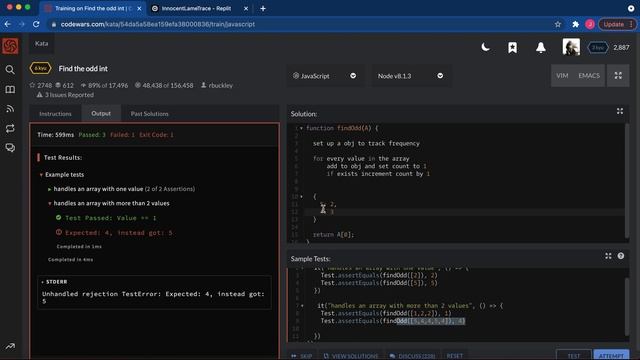
Task: Open Sample Tests help question mark
Action: click(620, 256)
